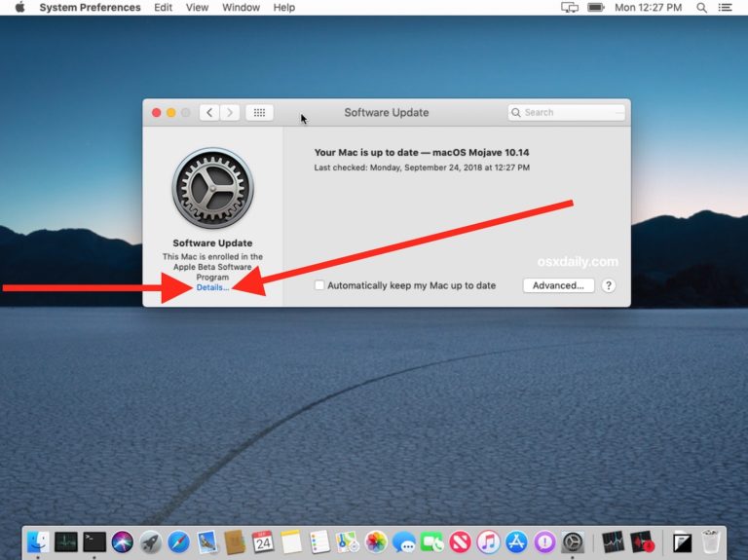Open Safari from the Dock

179,542
